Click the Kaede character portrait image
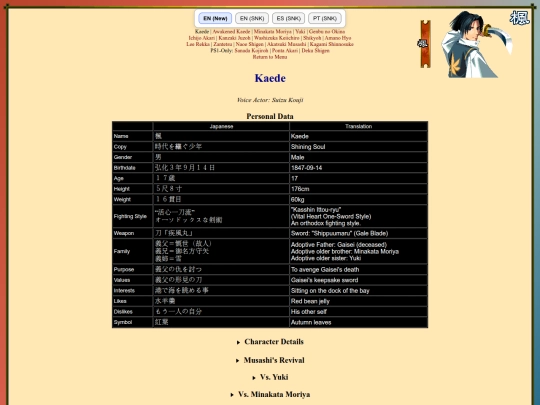The width and height of the screenshot is (540, 405). (x=477, y=44)
